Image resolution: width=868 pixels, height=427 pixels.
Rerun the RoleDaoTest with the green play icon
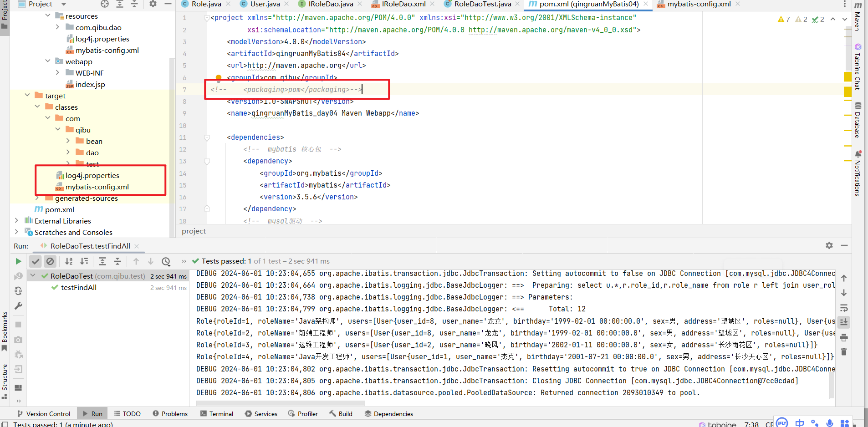(x=18, y=261)
